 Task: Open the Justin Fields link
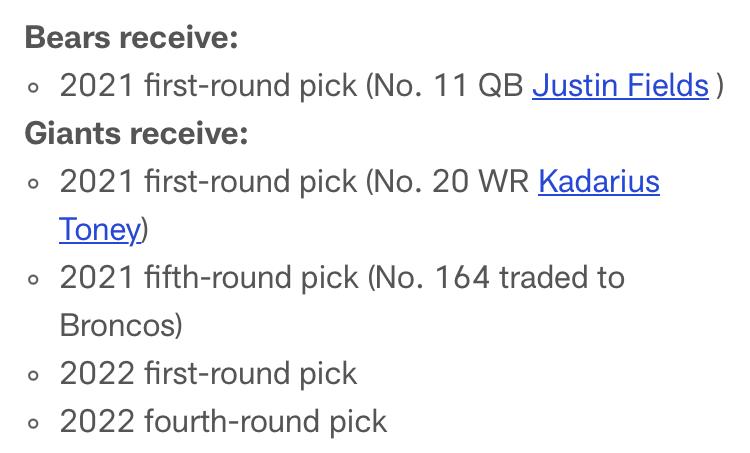click(620, 86)
